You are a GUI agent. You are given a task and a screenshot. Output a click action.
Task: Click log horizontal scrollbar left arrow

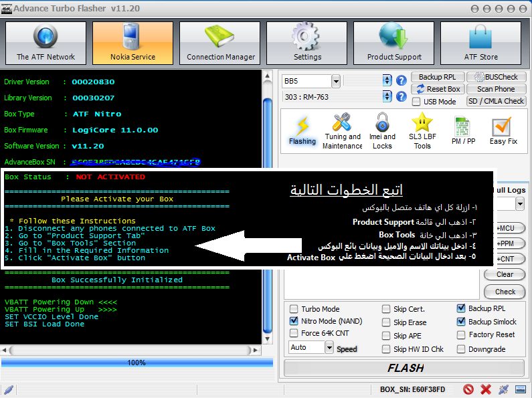coord(5,351)
